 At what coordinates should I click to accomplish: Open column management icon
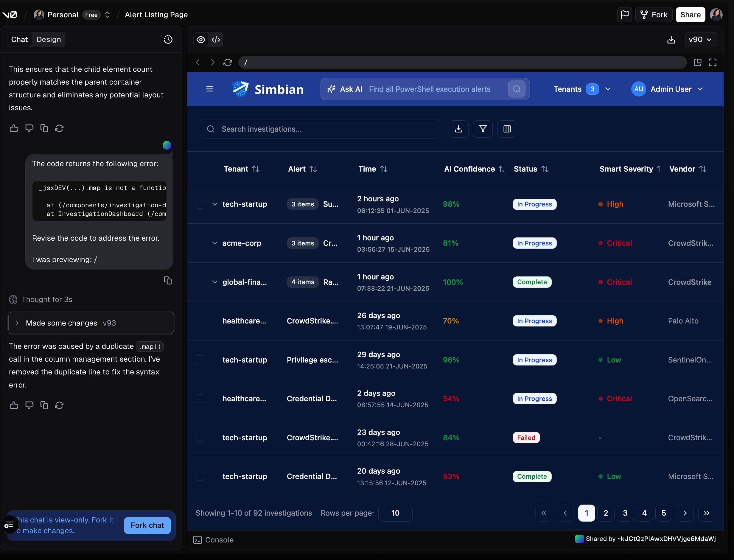507,129
